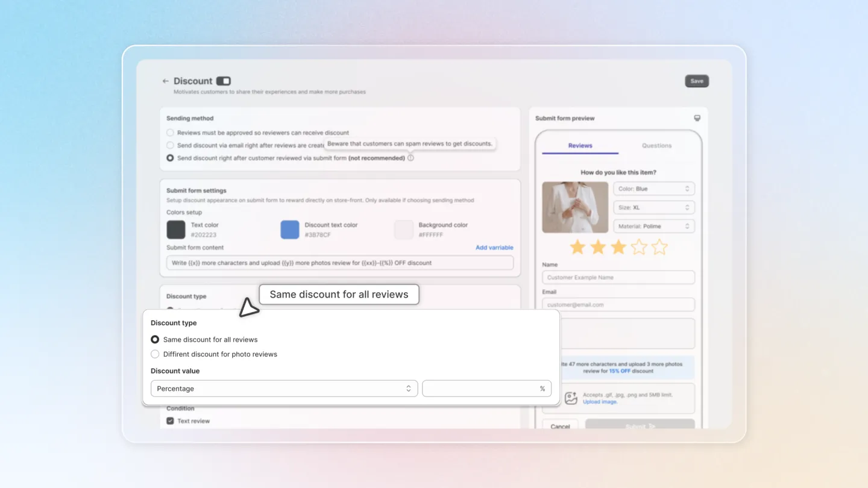Screen dimensions: 868x488
Task: Click Cancel in the form preview
Action: tap(560, 425)
